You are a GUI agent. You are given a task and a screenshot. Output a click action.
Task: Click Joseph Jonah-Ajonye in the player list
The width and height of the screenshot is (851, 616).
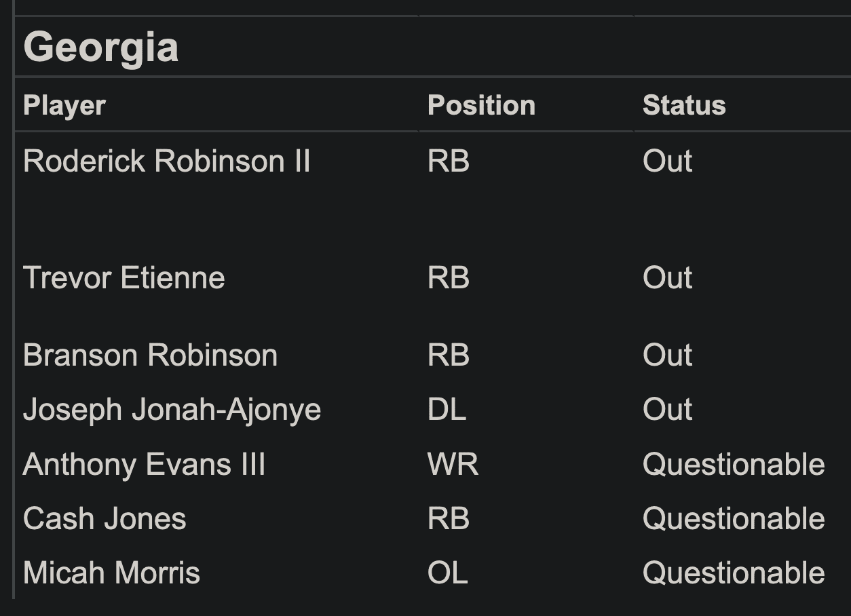[172, 410]
